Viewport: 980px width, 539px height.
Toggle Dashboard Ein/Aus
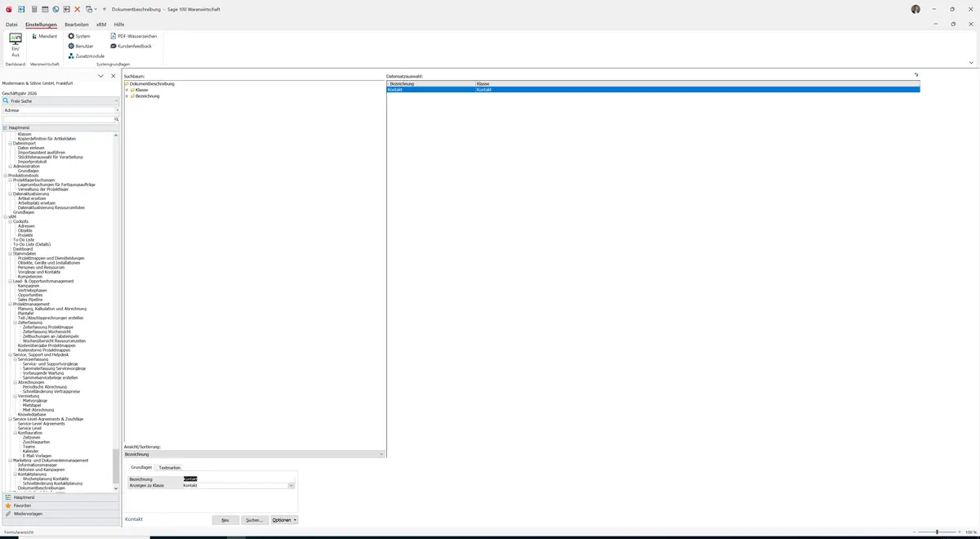[16, 45]
